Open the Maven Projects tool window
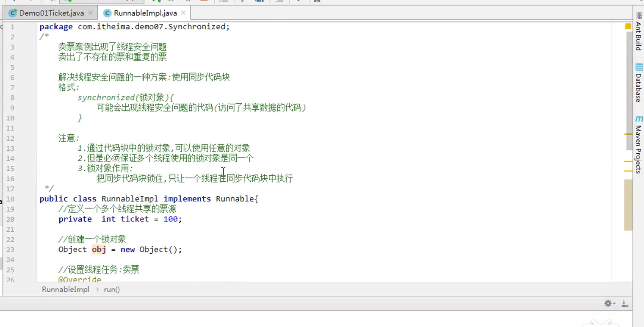 coord(638,144)
